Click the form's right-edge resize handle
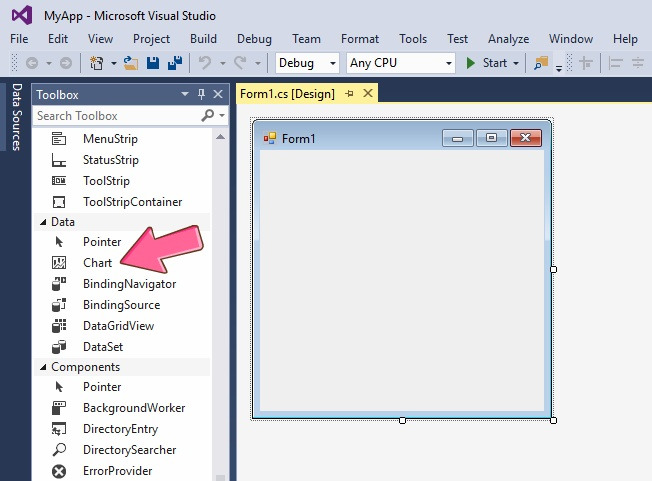 [x=553, y=269]
